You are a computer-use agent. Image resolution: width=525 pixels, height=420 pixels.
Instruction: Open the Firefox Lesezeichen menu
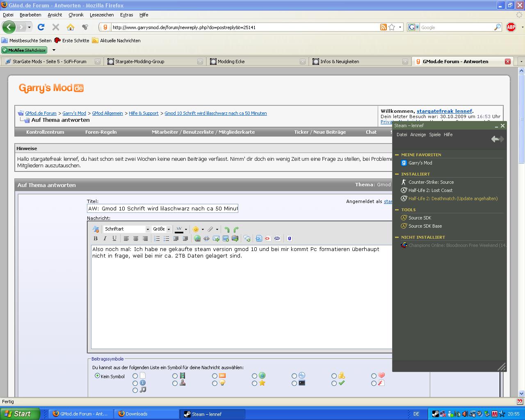pos(102,15)
